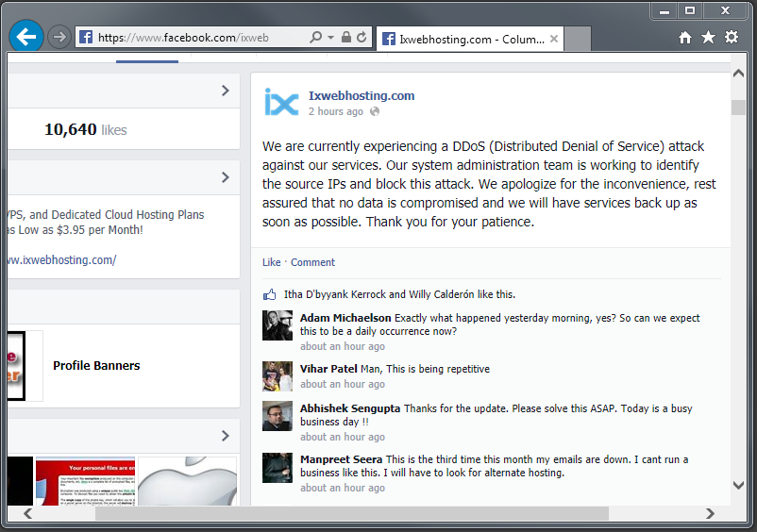
Task: Click the vertical scrollbar down arrow
Action: point(738,485)
